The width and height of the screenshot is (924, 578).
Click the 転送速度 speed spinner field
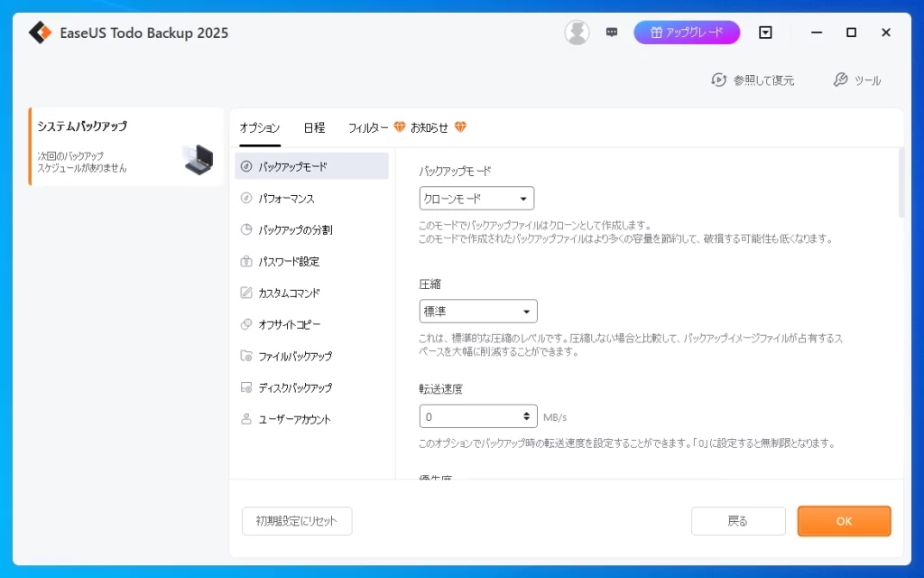click(471, 416)
